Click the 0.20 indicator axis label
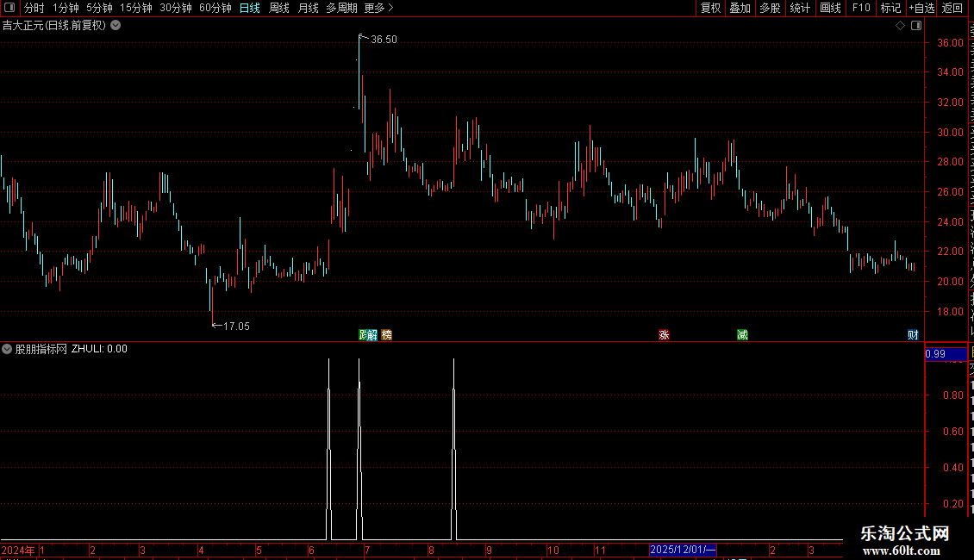Viewport: 974px width, 560px height. pos(952,503)
